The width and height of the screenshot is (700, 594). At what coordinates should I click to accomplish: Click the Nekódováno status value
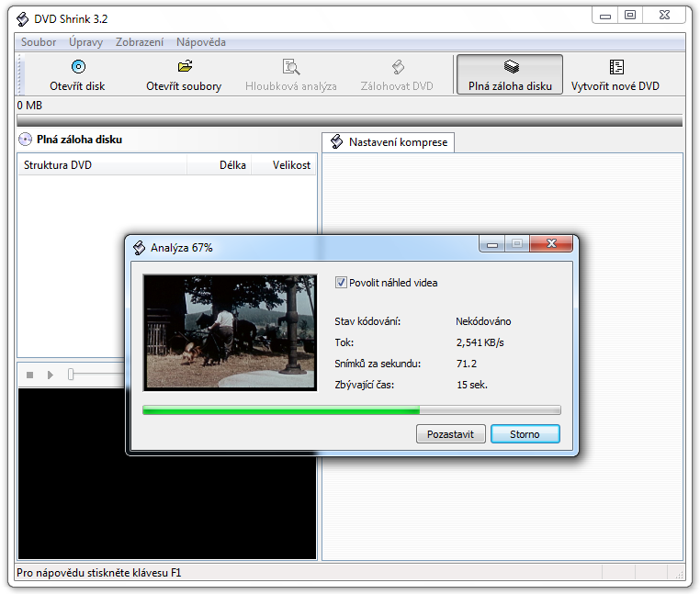[x=483, y=321]
